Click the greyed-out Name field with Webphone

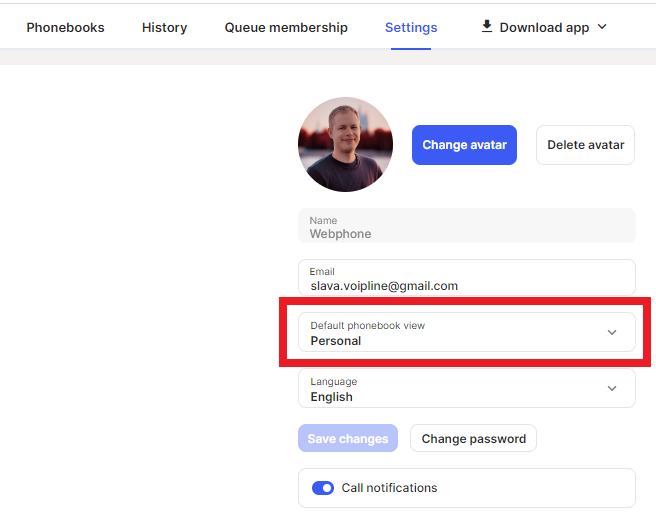(467, 226)
